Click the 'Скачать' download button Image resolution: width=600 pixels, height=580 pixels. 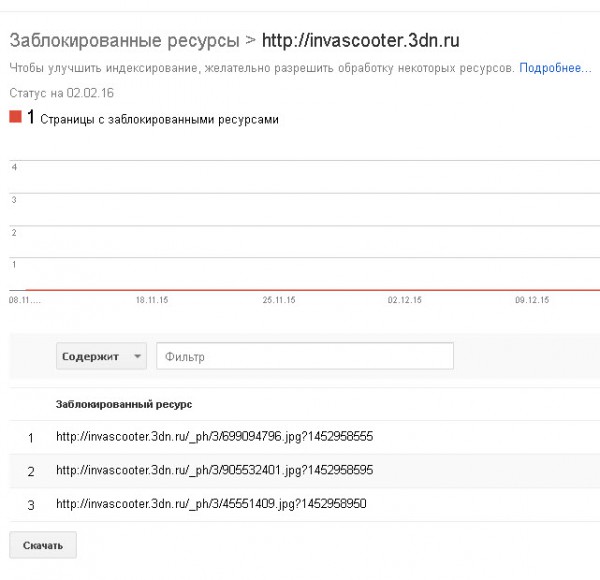click(x=43, y=545)
